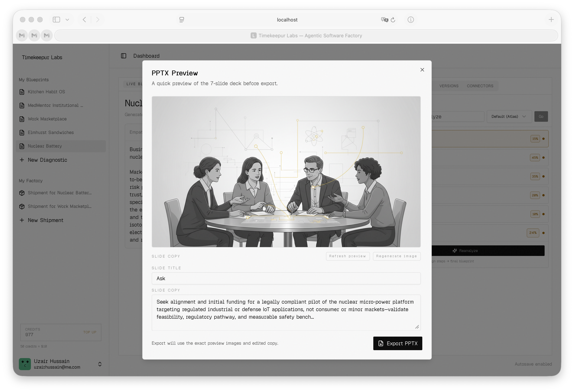This screenshot has width=574, height=392.
Task: Close the PPTX Preview dialog
Action: coord(422,70)
